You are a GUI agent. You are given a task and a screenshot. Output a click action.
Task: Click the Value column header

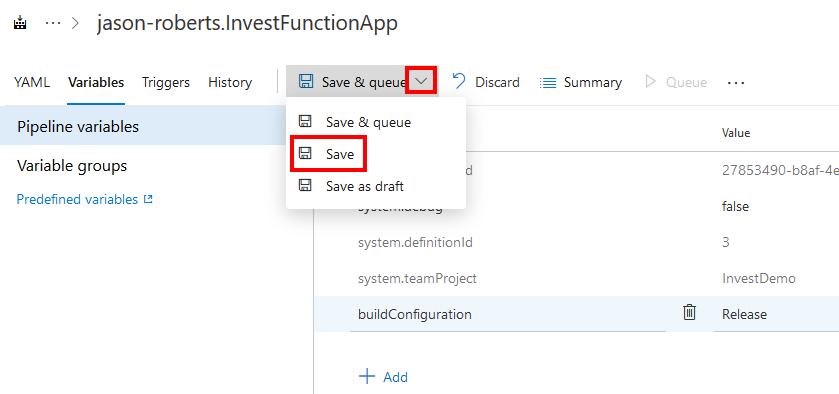(x=736, y=133)
